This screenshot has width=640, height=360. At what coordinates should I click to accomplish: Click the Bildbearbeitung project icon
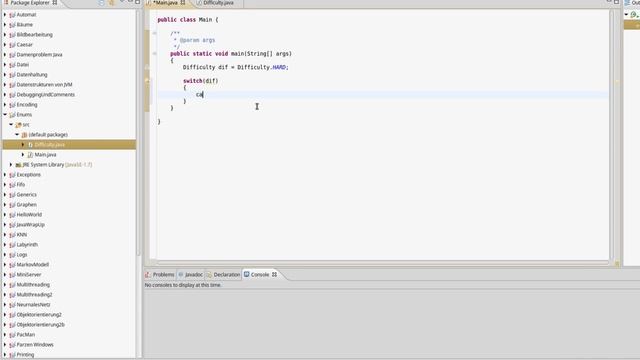point(12,35)
